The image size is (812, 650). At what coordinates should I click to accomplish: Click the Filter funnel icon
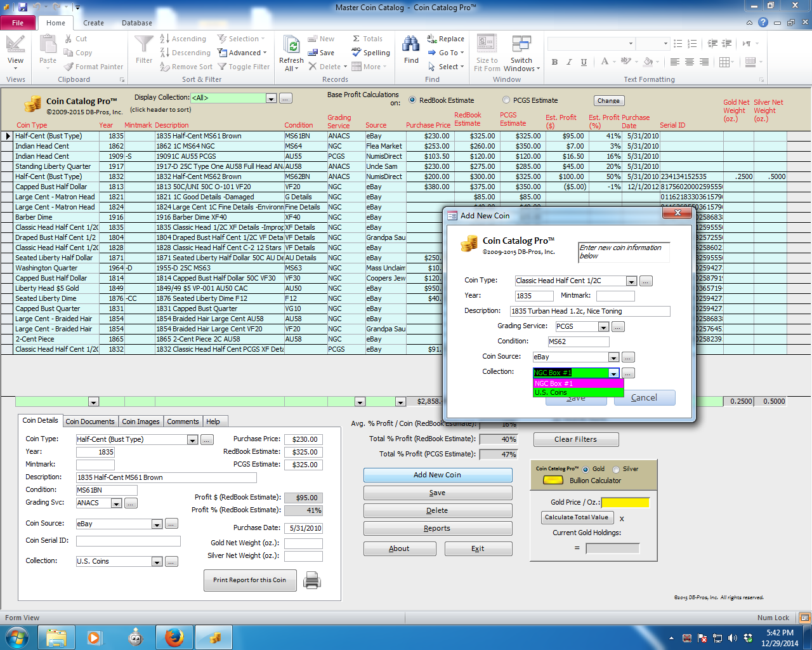click(x=144, y=45)
